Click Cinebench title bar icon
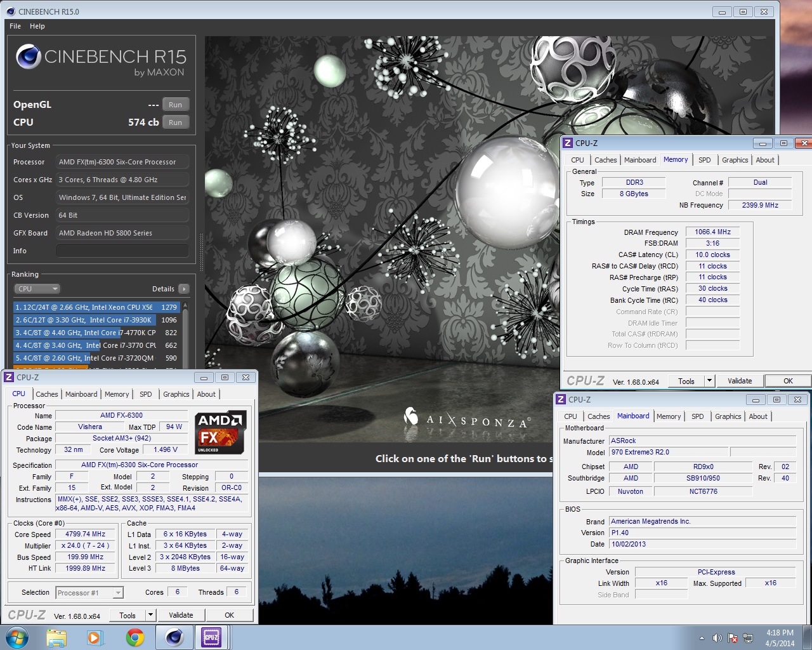 10,11
